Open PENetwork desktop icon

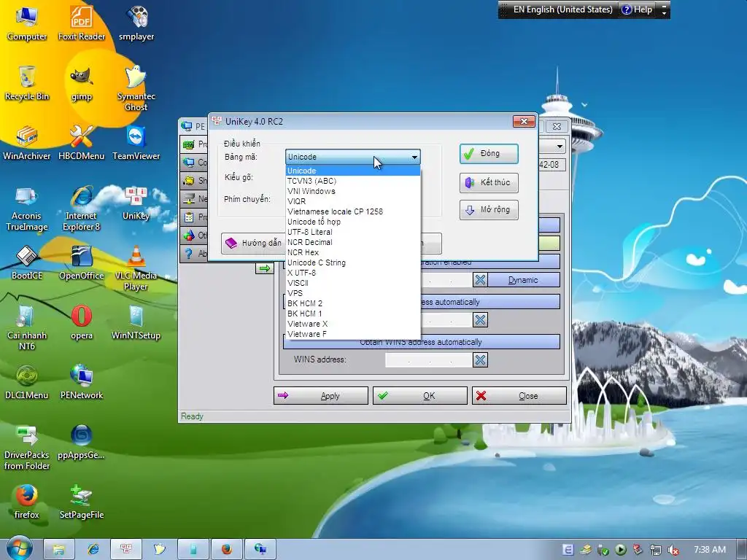[x=82, y=382]
